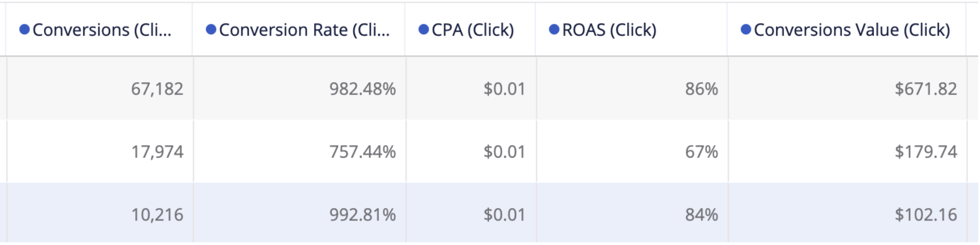Click the 86% ROAS value
980x245 pixels.
click(701, 89)
